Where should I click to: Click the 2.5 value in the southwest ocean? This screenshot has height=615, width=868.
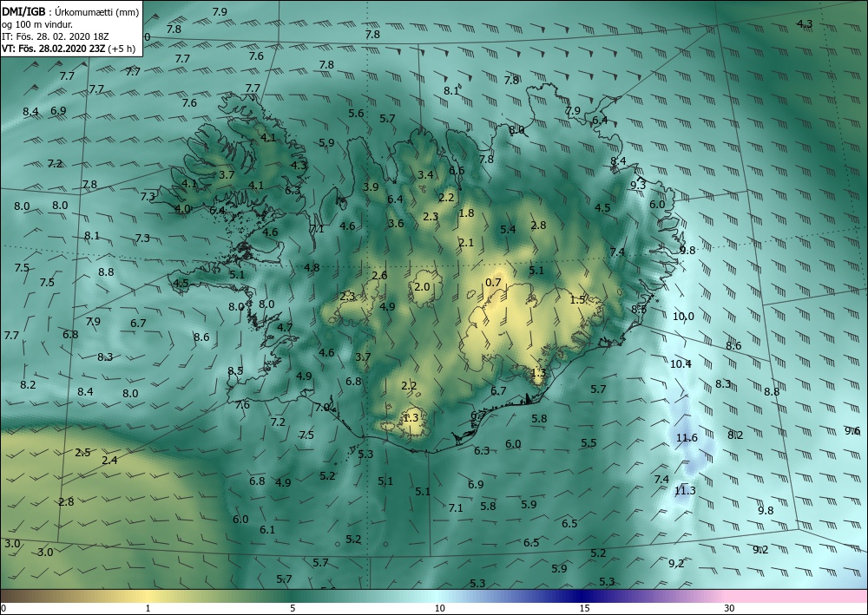[82, 453]
